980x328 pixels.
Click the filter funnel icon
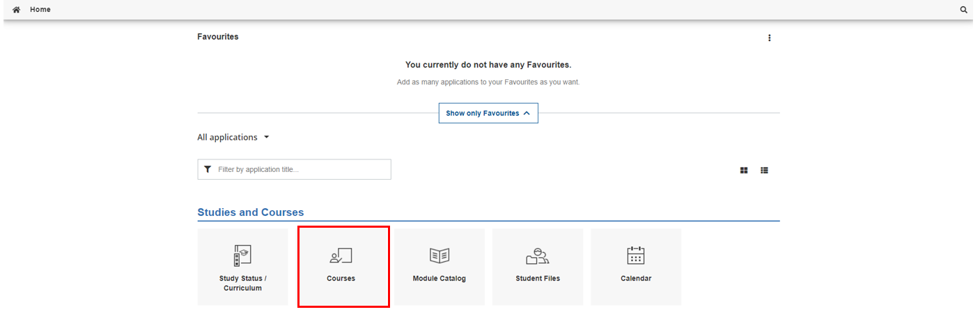[208, 169]
